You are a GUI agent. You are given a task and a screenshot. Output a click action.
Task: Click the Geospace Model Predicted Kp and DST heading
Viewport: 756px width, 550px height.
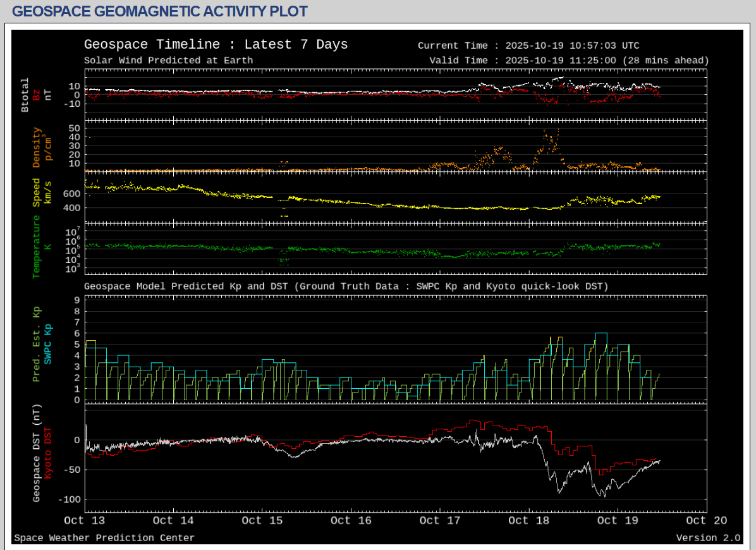coord(346,286)
